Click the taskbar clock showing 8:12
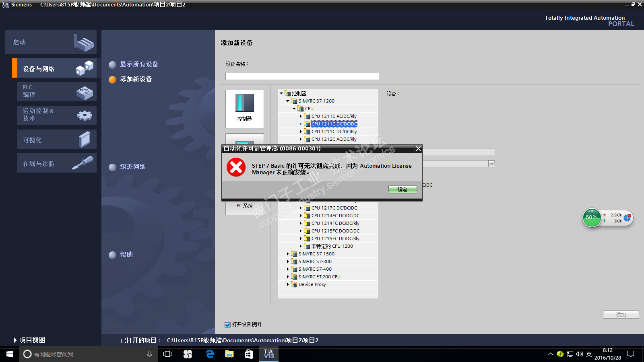Screen dimensions: 644x362 (608, 354)
